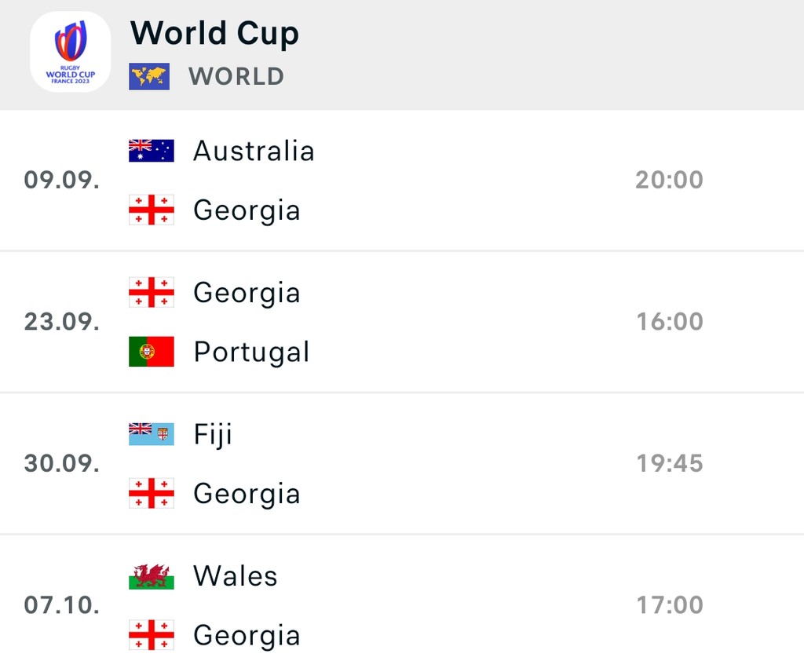Select the WORLD category label
The height and width of the screenshot is (672, 804).
pyautogui.click(x=236, y=76)
